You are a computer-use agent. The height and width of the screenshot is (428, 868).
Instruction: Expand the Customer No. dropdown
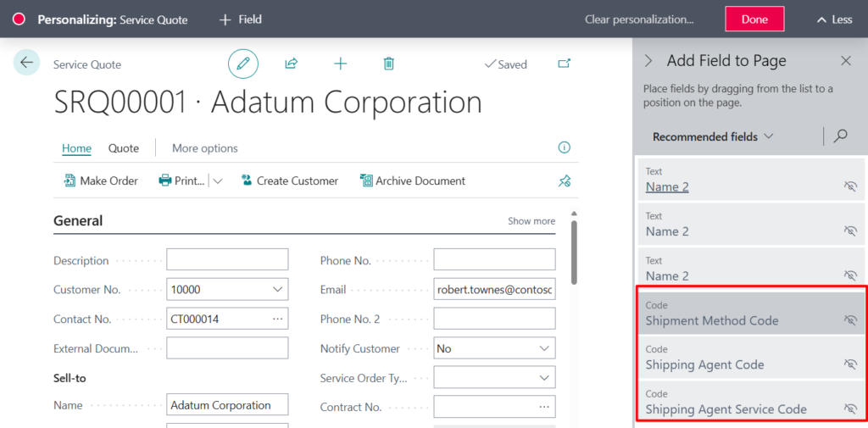[x=278, y=290]
